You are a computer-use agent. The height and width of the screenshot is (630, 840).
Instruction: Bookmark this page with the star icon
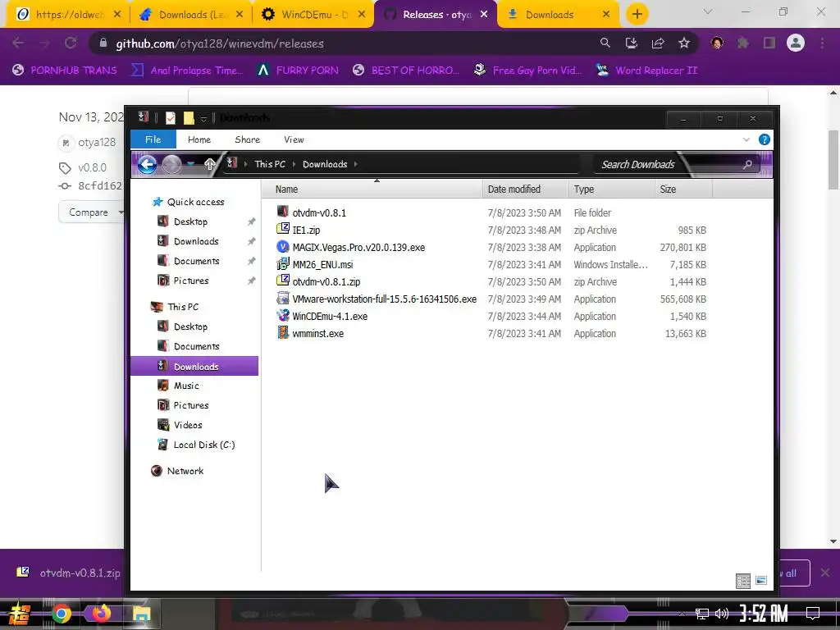click(684, 43)
